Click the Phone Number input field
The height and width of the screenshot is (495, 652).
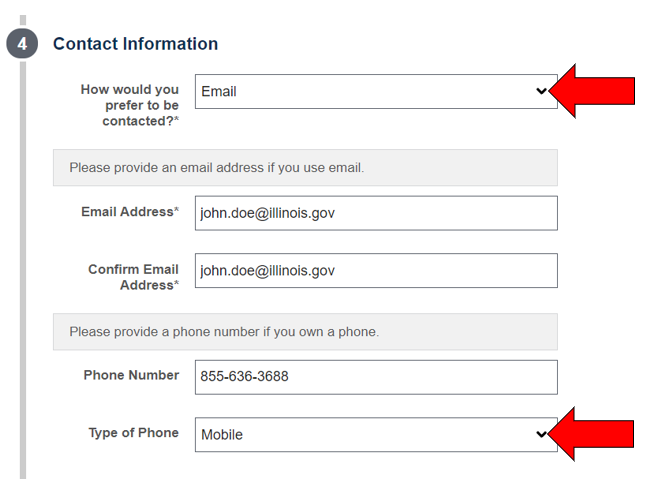pyautogui.click(x=376, y=377)
